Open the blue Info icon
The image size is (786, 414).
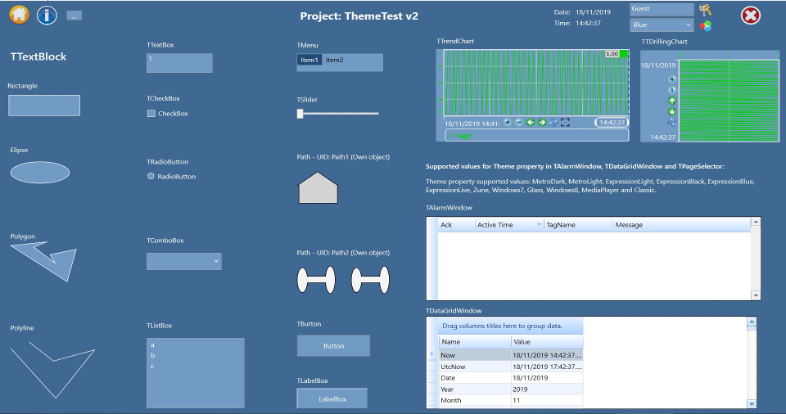coord(48,15)
